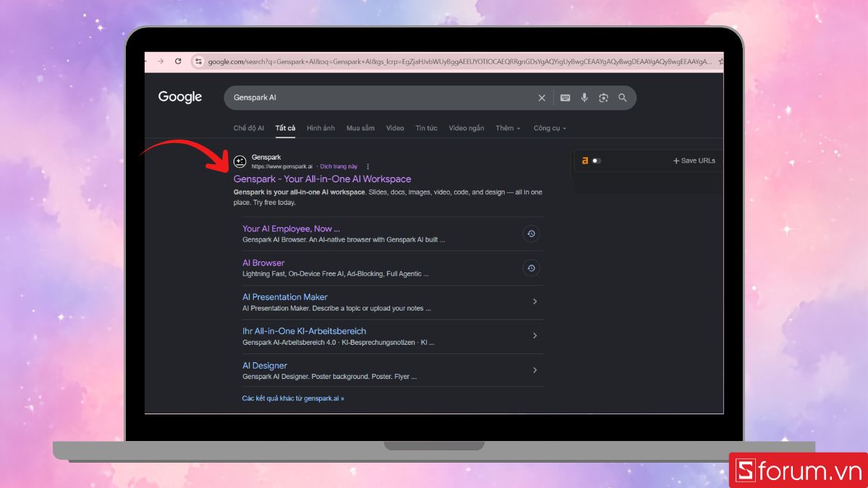Expand the Thêm dropdown

tap(509, 128)
